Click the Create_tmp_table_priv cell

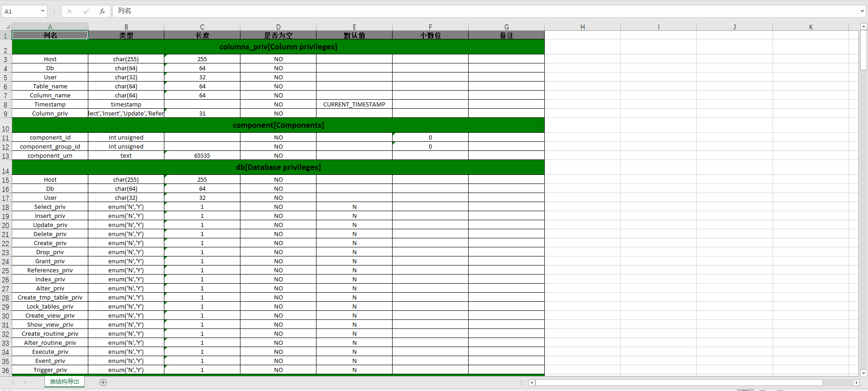[50, 298]
